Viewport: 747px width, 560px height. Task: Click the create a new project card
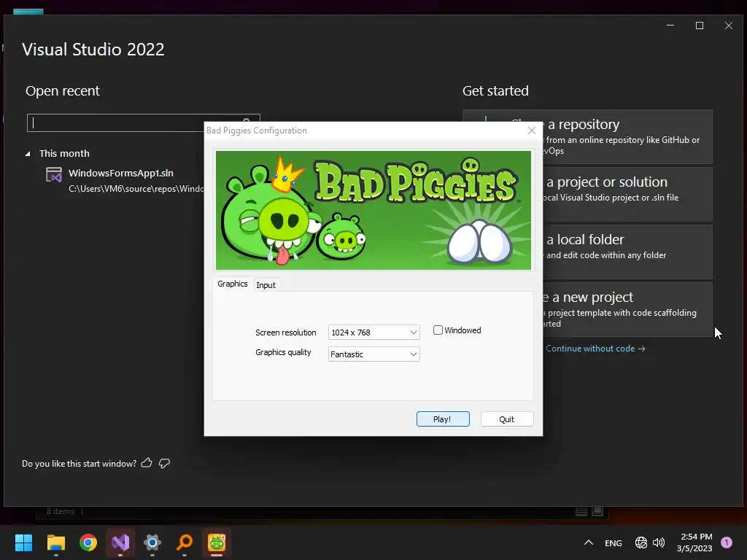(627, 309)
